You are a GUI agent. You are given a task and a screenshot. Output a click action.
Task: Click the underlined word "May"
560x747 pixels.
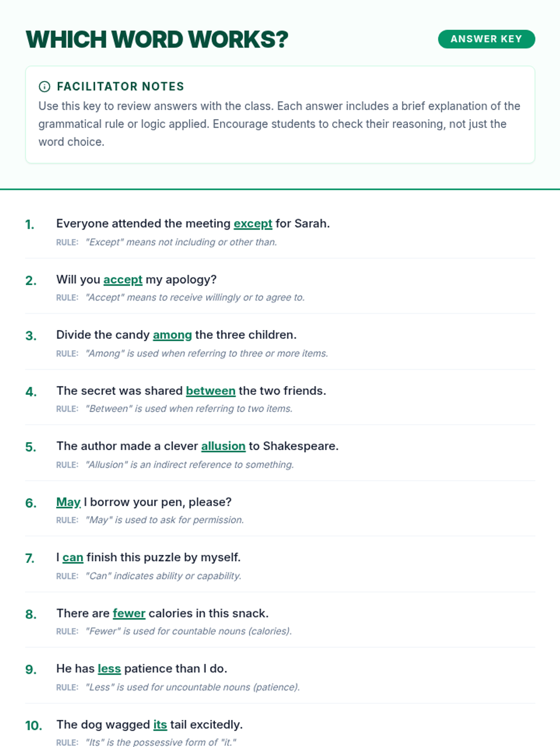pos(68,502)
